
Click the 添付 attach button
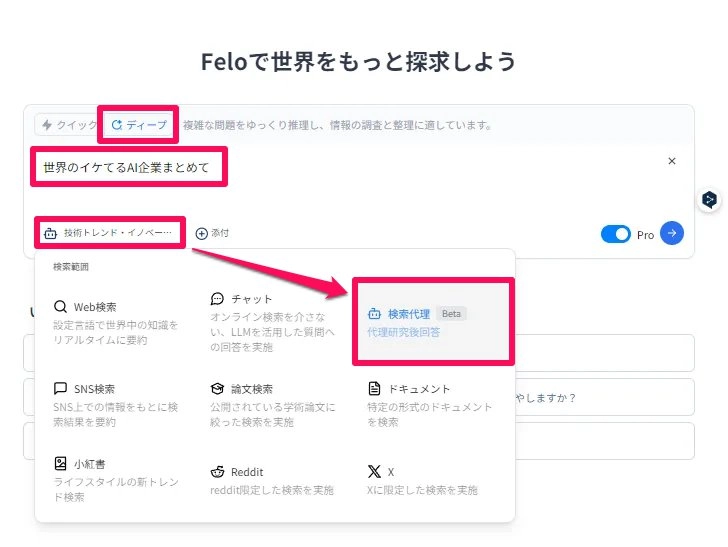point(212,233)
